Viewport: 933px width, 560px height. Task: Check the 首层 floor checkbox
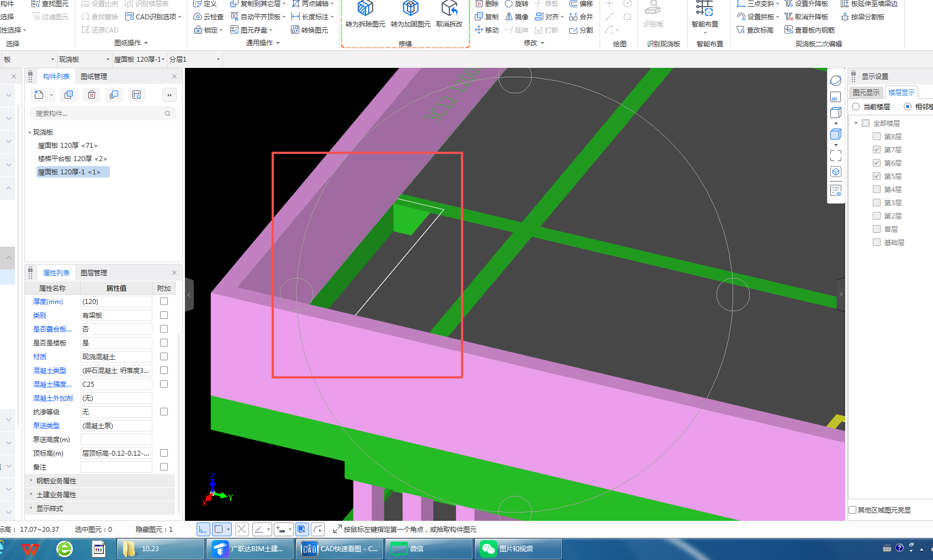click(x=877, y=229)
